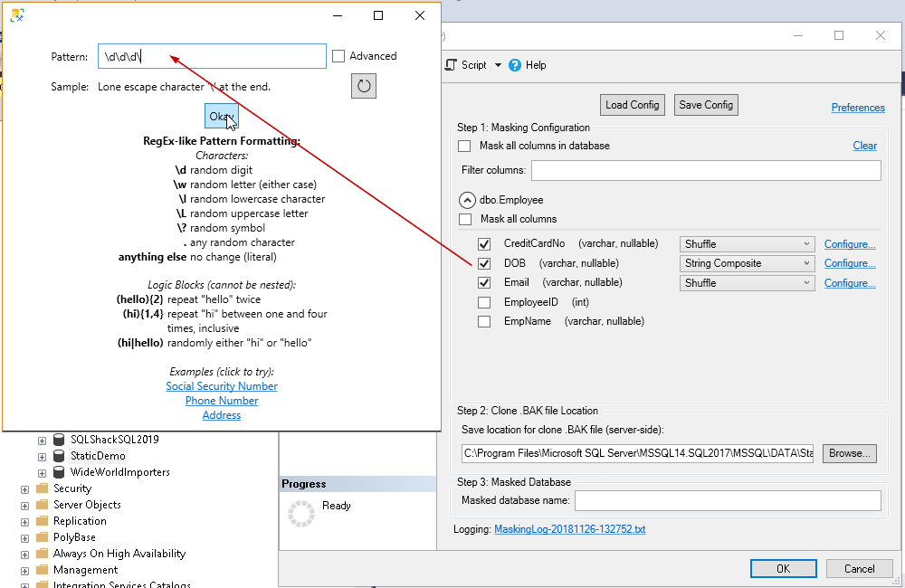Image resolution: width=905 pixels, height=588 pixels.
Task: Expand the StaticDemo tree node
Action: pos(43,457)
